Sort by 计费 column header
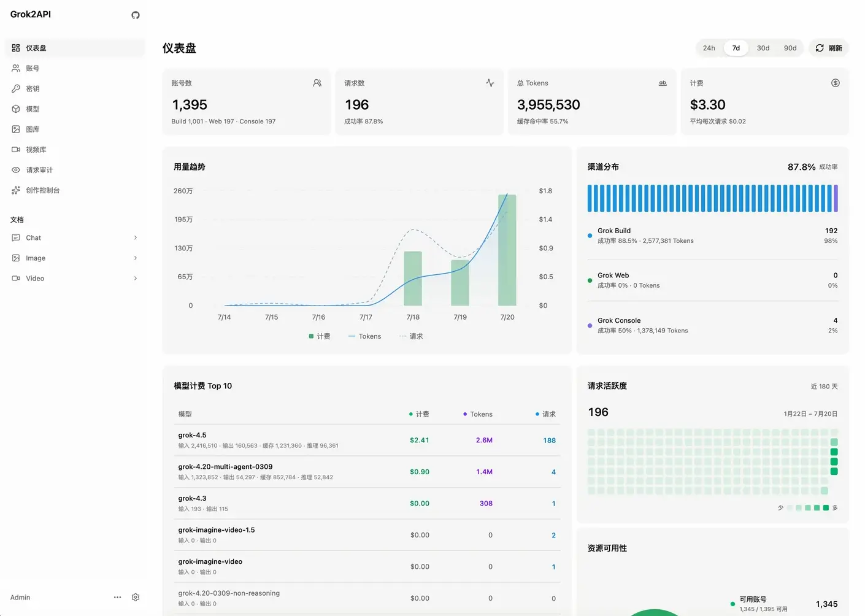Viewport: 865px width, 616px height. [419, 414]
